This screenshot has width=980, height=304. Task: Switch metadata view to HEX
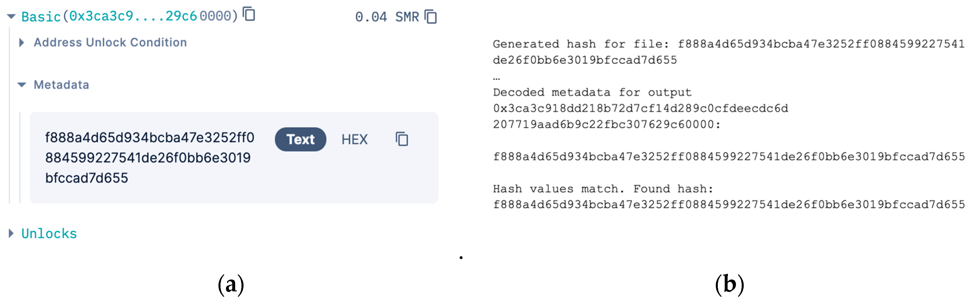(x=354, y=139)
